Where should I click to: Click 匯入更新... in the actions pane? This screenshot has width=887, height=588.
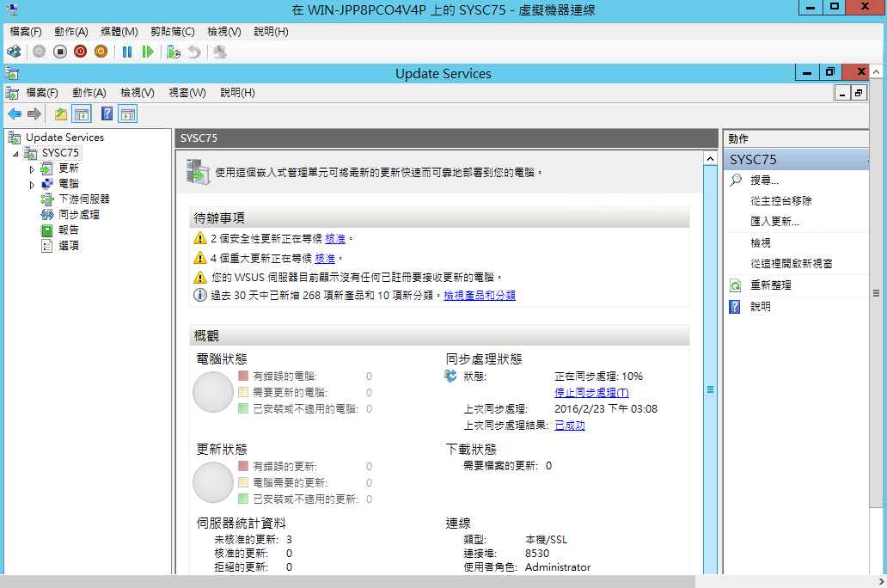coord(774,222)
